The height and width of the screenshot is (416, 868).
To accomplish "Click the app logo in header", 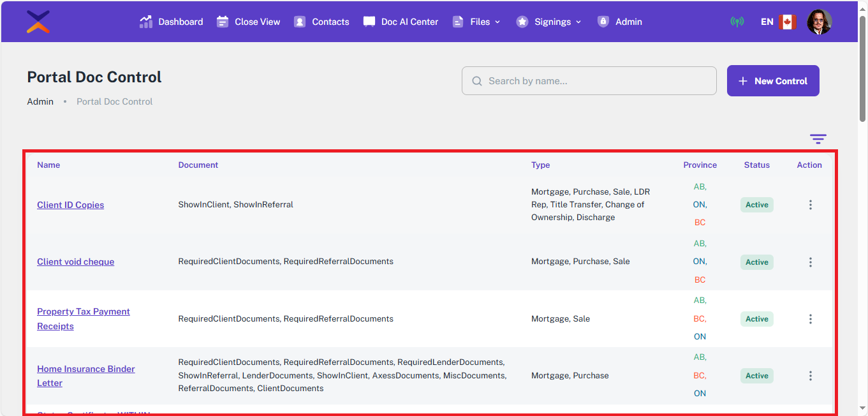I will point(38,22).
